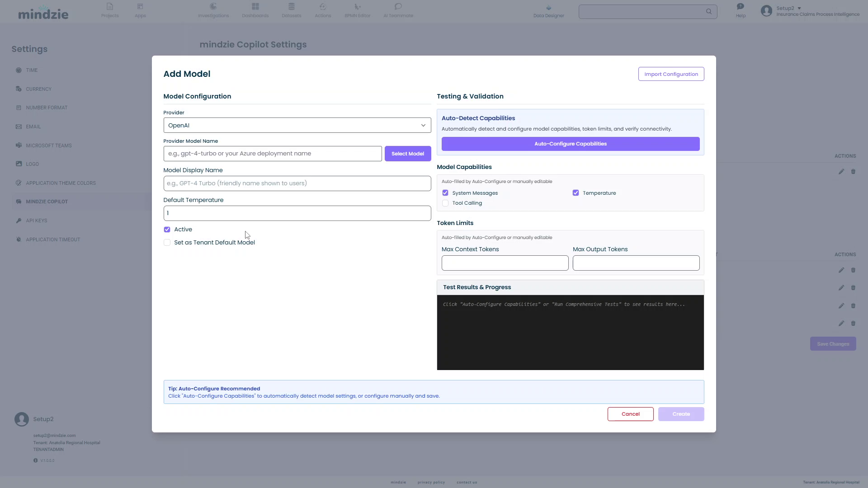868x488 pixels.
Task: Enable Tool Calling capability
Action: [x=445, y=203]
